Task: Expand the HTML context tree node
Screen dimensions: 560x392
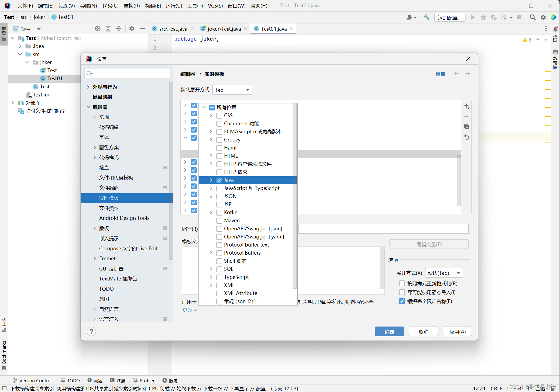Action: pyautogui.click(x=211, y=156)
